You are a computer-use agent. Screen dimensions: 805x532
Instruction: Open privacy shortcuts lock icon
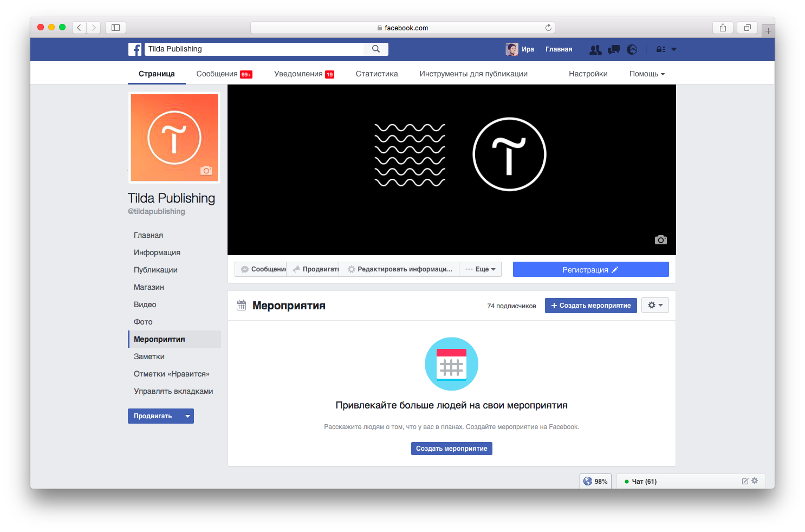(x=660, y=49)
